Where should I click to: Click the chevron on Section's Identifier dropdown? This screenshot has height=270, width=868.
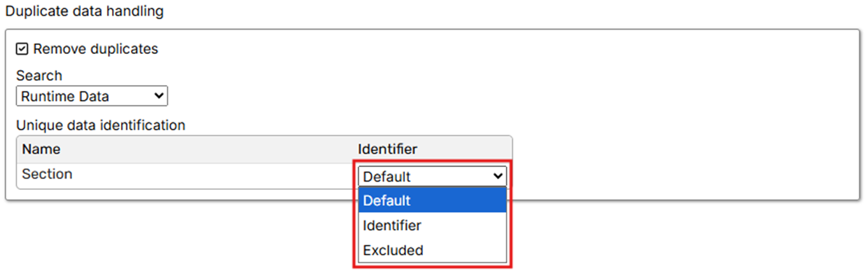(x=498, y=176)
